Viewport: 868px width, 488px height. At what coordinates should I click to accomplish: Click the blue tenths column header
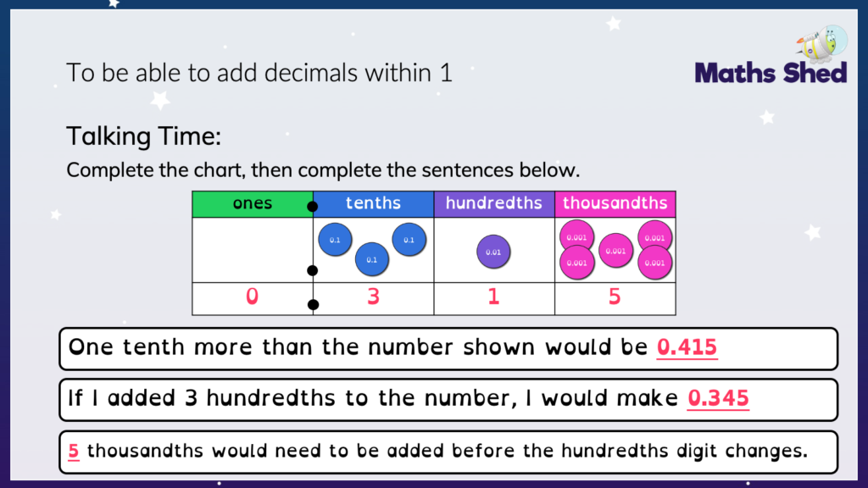click(x=373, y=203)
